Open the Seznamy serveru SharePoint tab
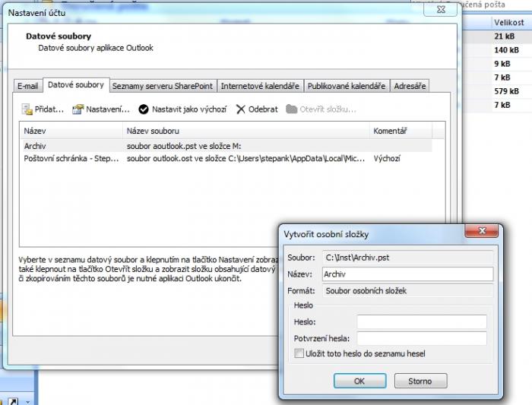 click(x=163, y=86)
